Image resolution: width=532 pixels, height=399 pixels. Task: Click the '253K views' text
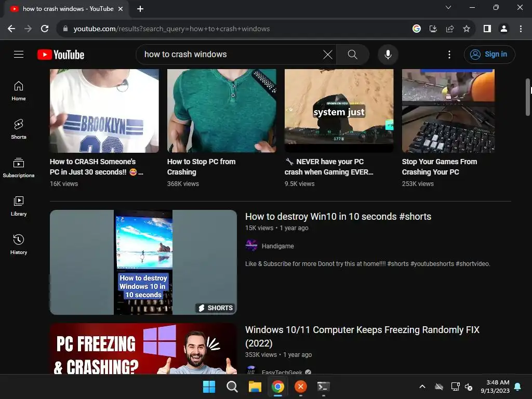tap(418, 183)
